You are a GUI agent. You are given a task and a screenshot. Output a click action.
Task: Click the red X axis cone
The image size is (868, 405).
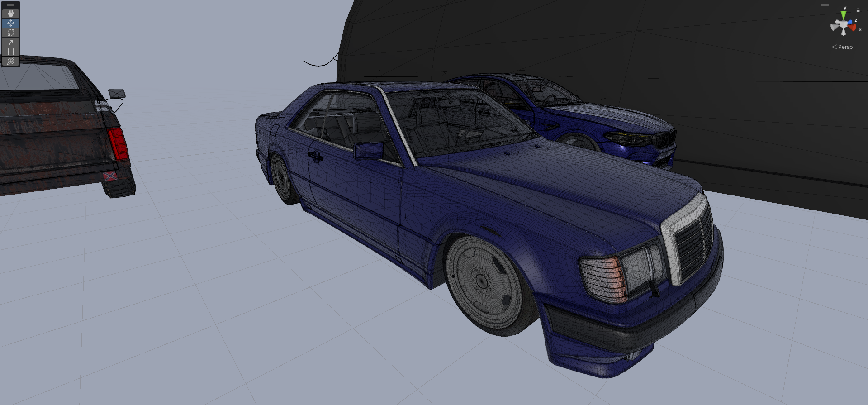pos(852,28)
